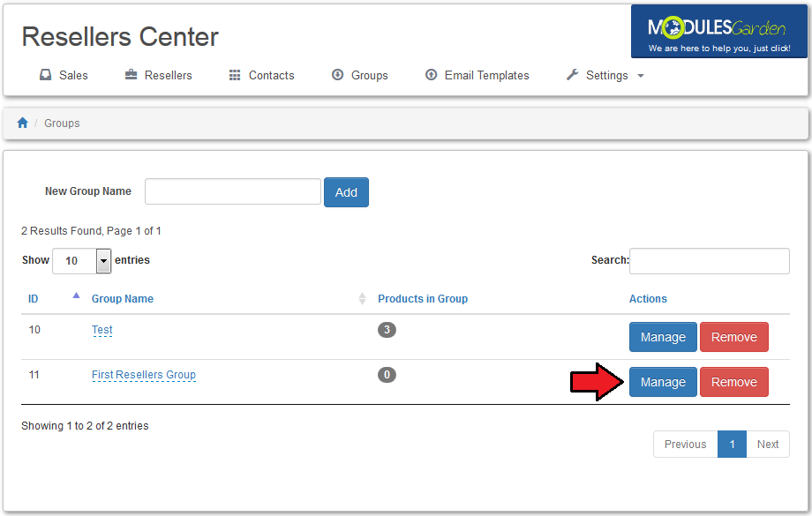Click the Actions column header

click(648, 299)
